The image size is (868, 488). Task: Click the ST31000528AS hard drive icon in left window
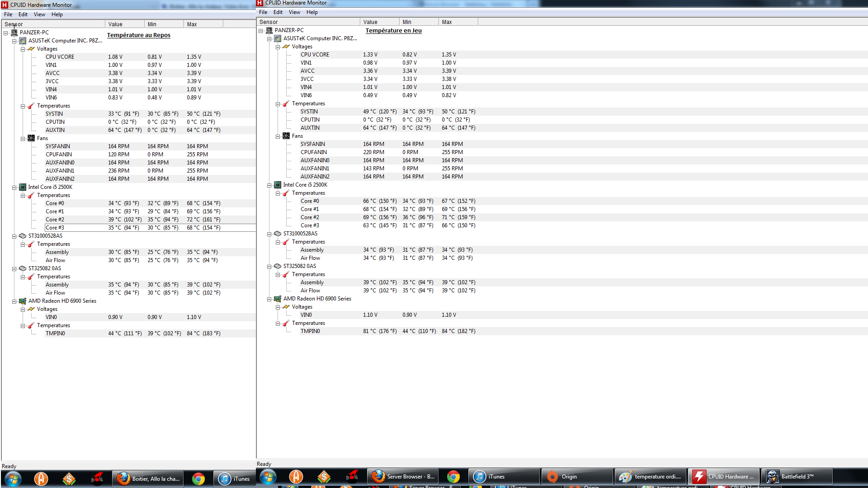tap(23, 236)
